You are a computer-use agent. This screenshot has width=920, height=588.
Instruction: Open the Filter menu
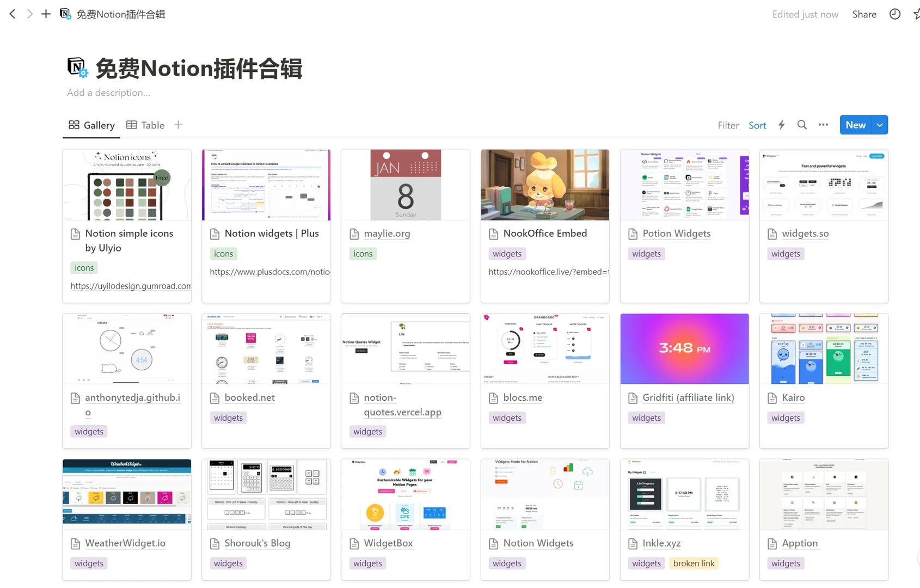coord(728,125)
